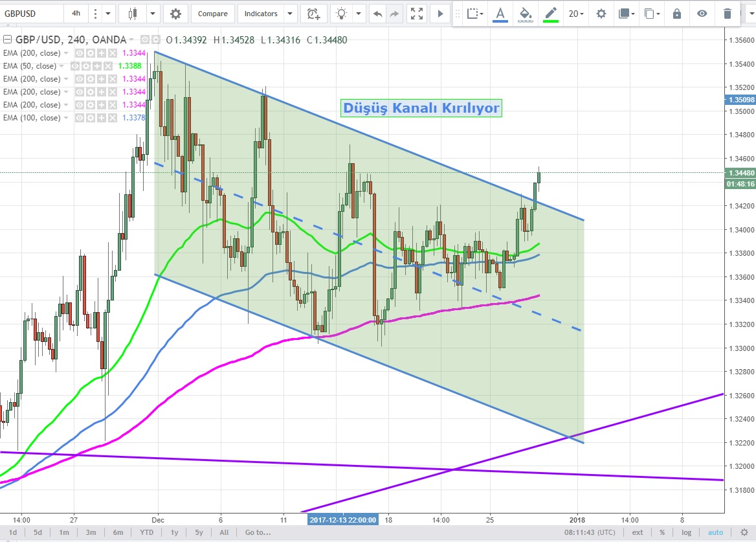Toggle the lock on the selected drawing
This screenshot has height=542, width=756.
[x=677, y=14]
